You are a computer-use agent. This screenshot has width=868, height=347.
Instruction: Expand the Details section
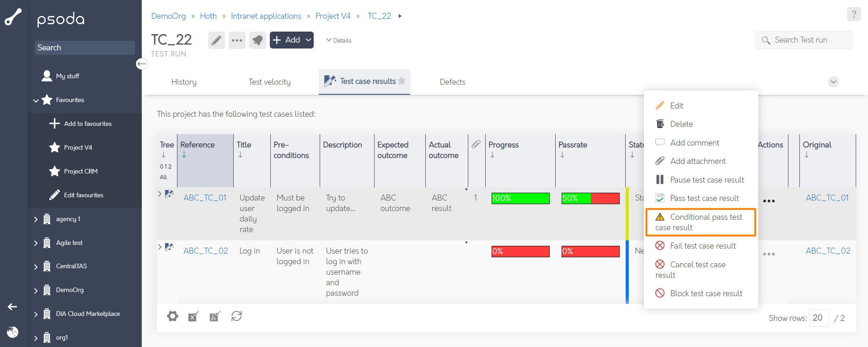click(339, 40)
